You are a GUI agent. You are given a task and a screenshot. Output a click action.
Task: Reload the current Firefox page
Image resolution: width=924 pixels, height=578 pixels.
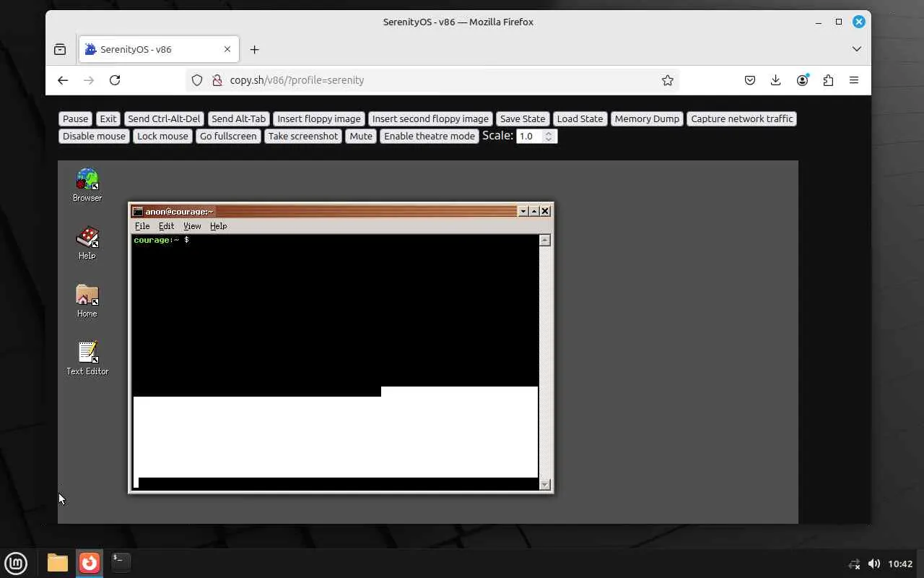[115, 80]
